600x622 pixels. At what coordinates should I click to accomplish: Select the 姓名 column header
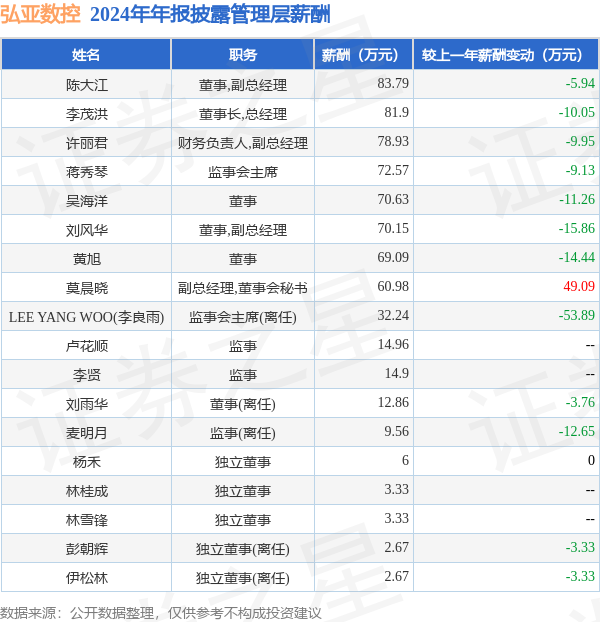pyautogui.click(x=86, y=55)
